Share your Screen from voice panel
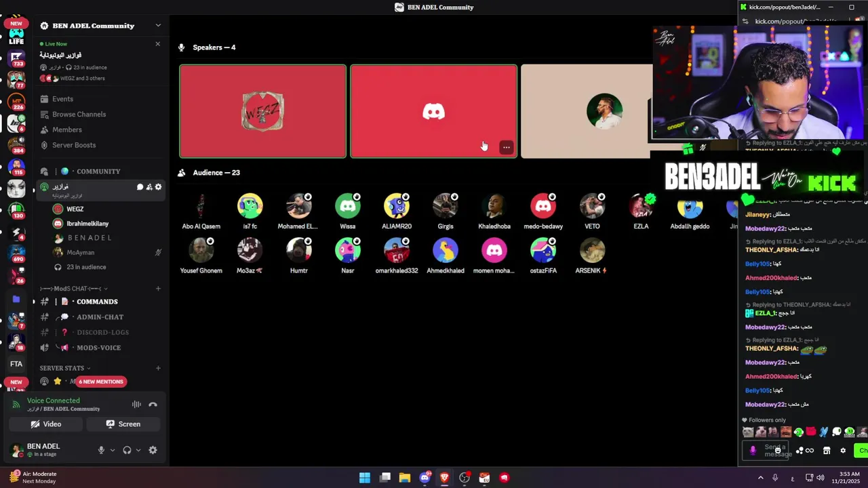Viewport: 868px width, 488px height. (123, 424)
